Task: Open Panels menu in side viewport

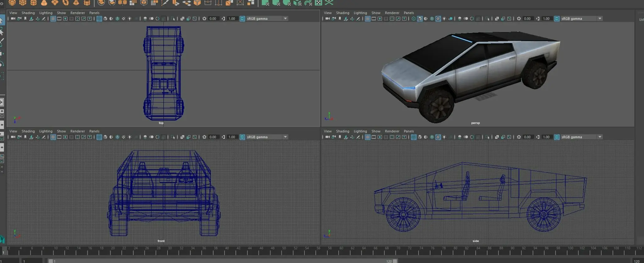Action: click(x=409, y=131)
